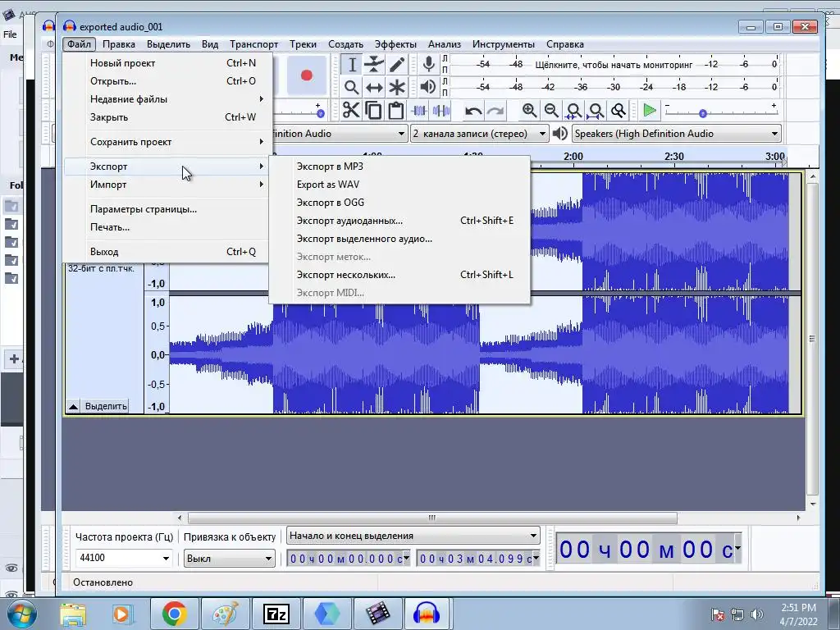Open selection start time format arrow

(407, 558)
